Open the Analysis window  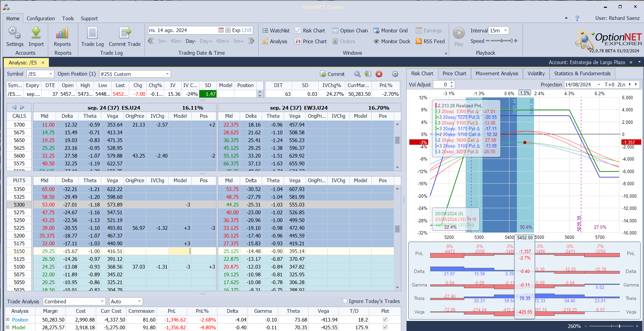pos(275,41)
